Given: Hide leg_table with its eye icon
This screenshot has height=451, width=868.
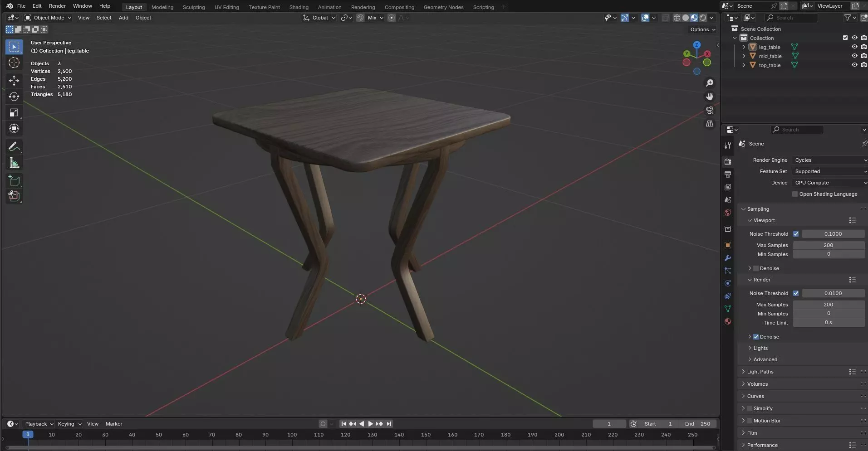Looking at the screenshot, I should (854, 47).
